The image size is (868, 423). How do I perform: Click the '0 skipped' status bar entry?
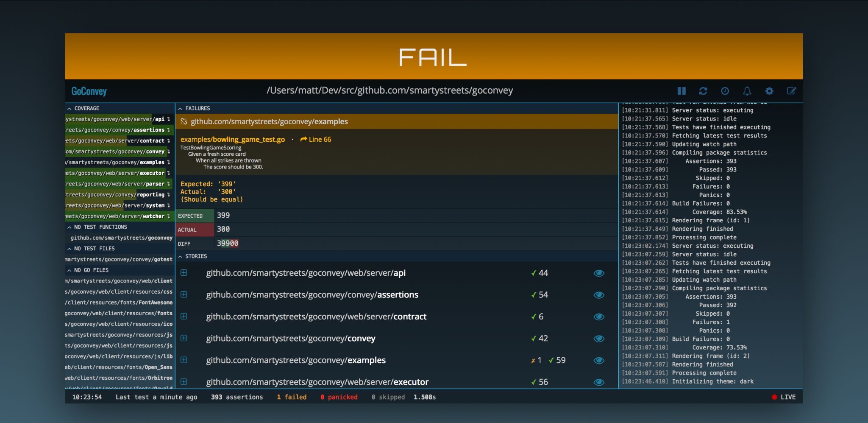(388, 397)
